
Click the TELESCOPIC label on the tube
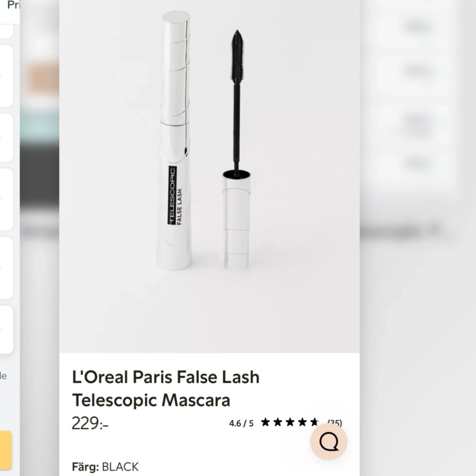[x=172, y=195]
